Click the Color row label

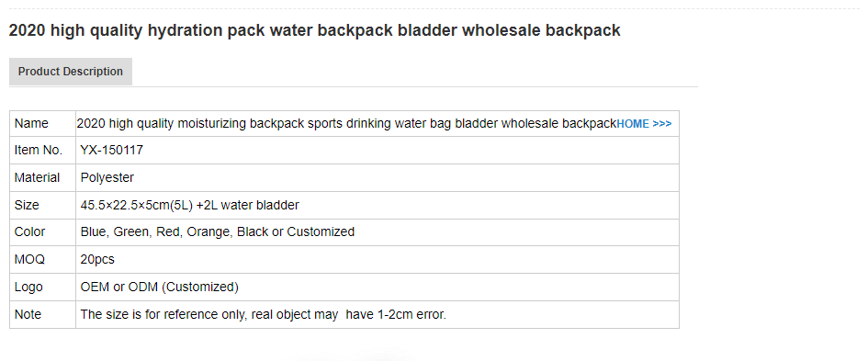(29, 232)
